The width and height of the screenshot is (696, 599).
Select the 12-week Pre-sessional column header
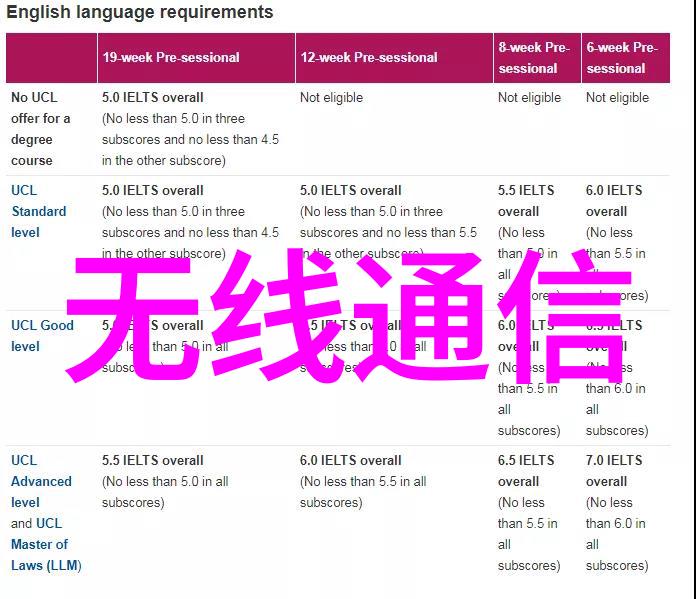394,58
